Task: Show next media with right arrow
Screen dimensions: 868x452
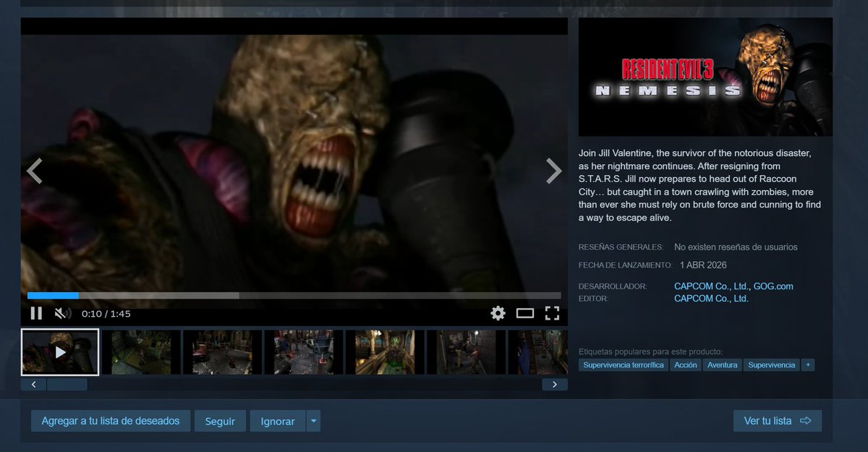Action: (553, 171)
